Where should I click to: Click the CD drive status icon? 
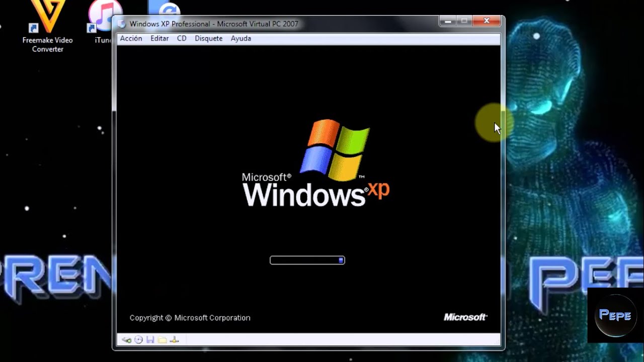[x=138, y=340]
